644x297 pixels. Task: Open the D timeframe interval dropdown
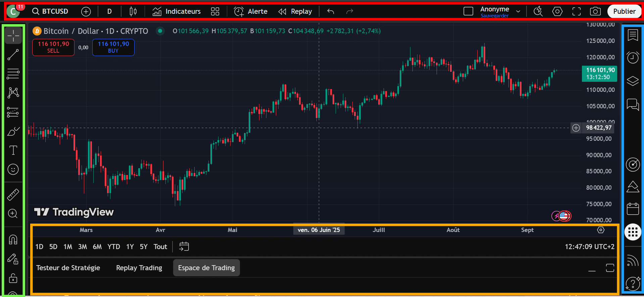[109, 11]
